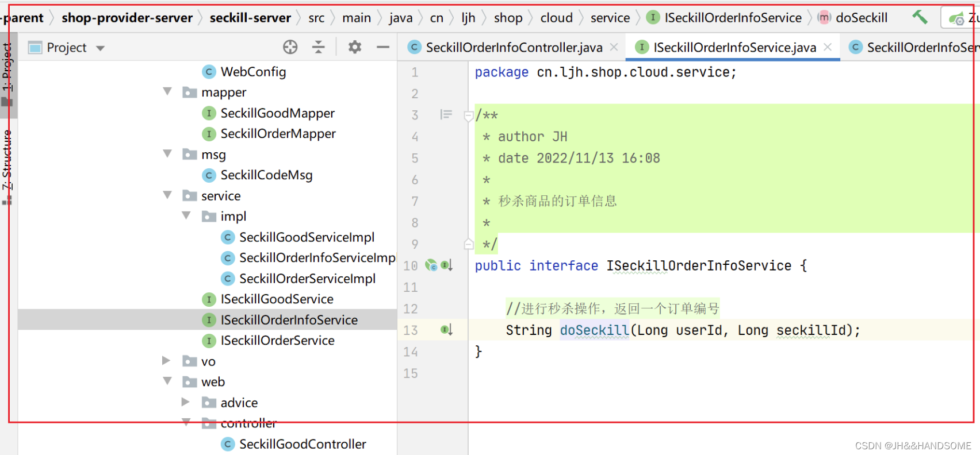The width and height of the screenshot is (980, 455).
Task: Collapse the controller folder
Action: [x=186, y=422]
